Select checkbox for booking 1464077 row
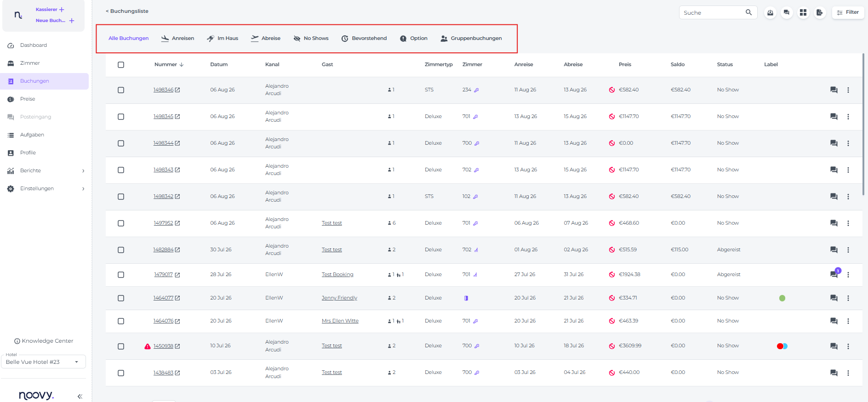The image size is (868, 402). (121, 298)
